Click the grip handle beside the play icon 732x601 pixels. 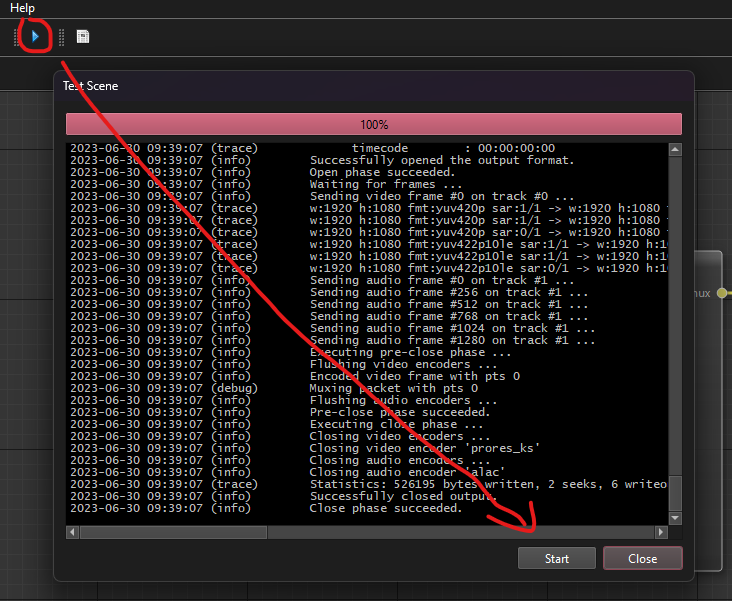coord(61,37)
